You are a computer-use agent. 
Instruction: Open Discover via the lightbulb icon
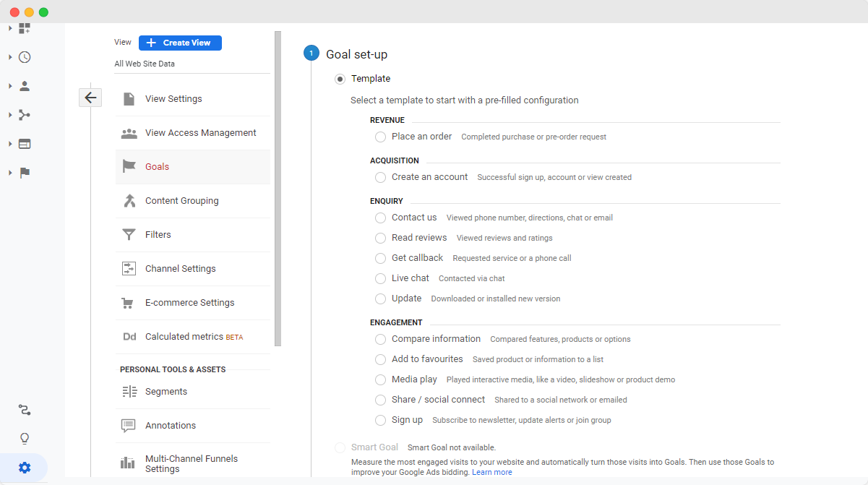pos(25,438)
